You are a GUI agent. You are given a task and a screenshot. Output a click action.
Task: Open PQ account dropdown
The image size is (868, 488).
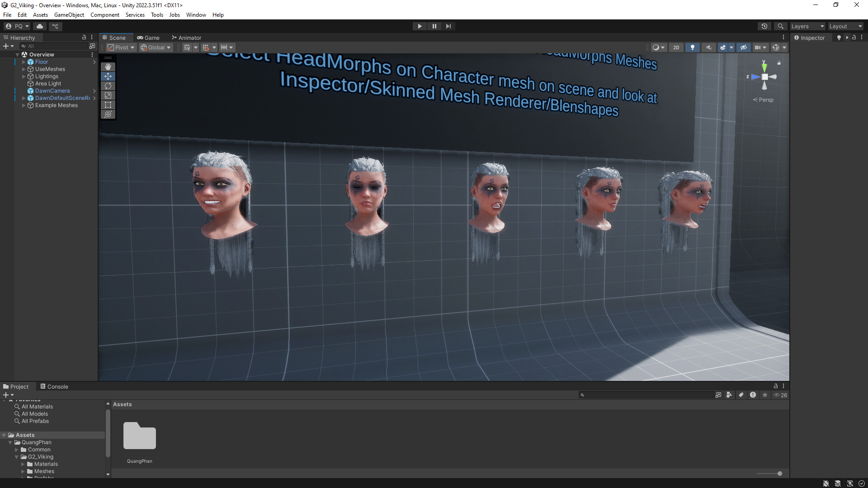[17, 26]
